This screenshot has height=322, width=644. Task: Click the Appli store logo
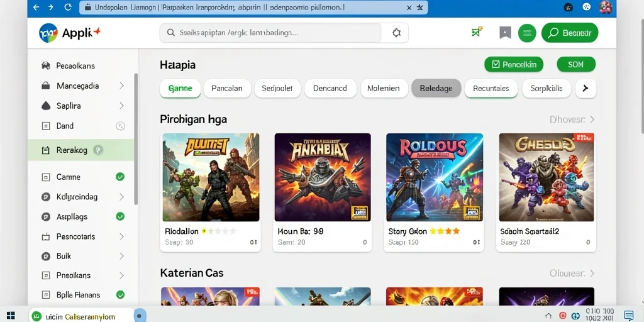[x=70, y=33]
